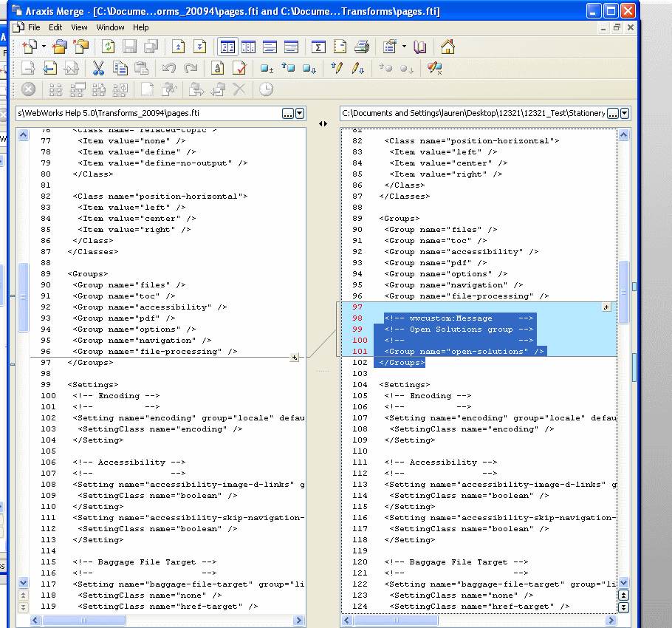Jump to previous change arrow icon
This screenshot has height=628, width=672.
coord(178,47)
